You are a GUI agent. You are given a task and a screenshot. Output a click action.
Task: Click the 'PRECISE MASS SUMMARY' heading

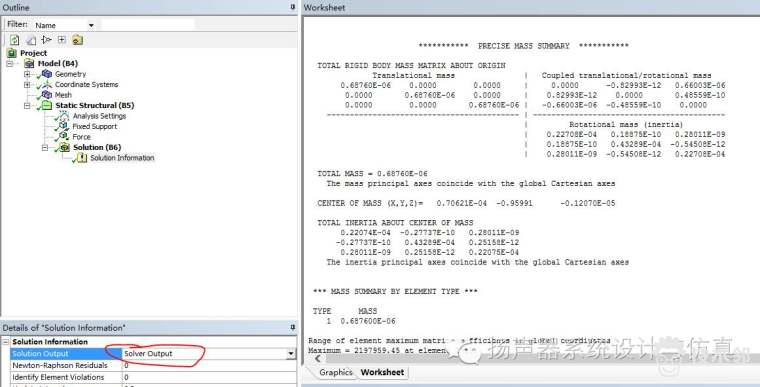(x=523, y=46)
